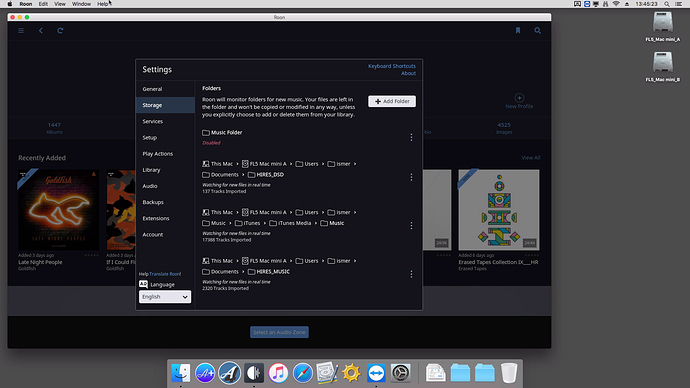The height and width of the screenshot is (388, 690).
Task: Open the Late Night People album cover
Action: [59, 210]
